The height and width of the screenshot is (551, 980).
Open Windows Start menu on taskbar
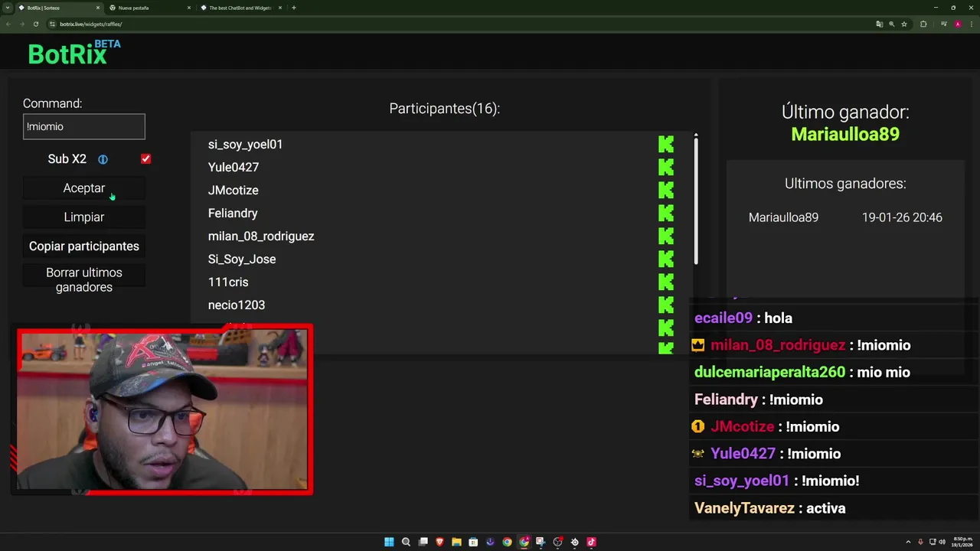tap(389, 542)
